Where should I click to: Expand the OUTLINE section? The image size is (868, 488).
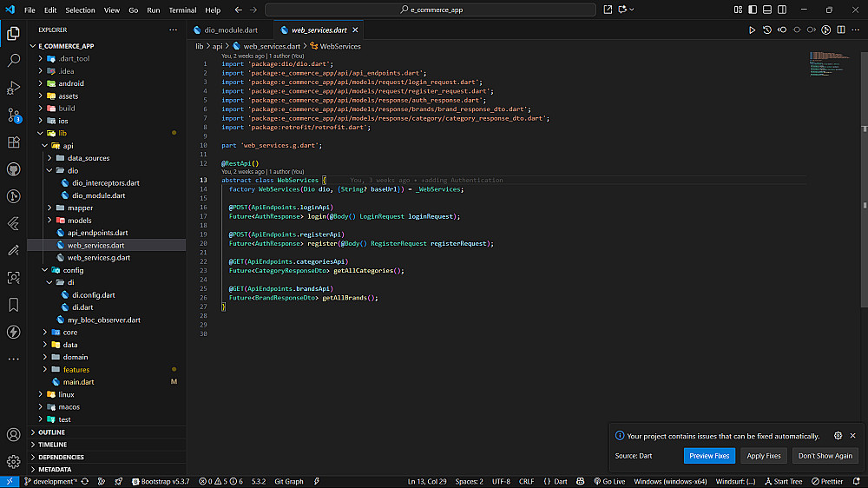[52, 432]
